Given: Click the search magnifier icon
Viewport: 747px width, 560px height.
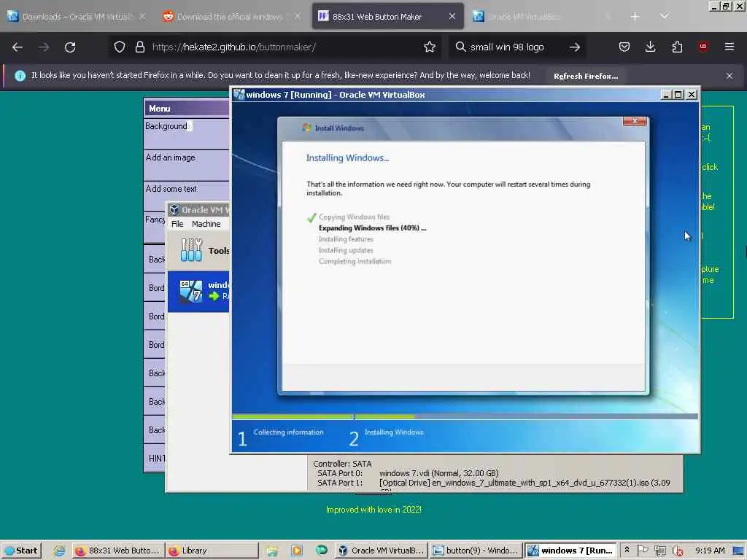Looking at the screenshot, I should [x=460, y=47].
